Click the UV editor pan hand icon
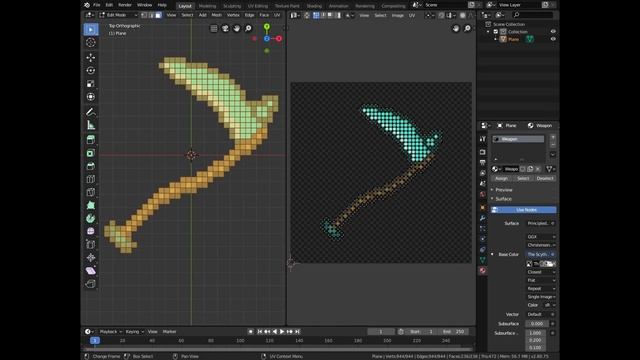 pos(456,28)
